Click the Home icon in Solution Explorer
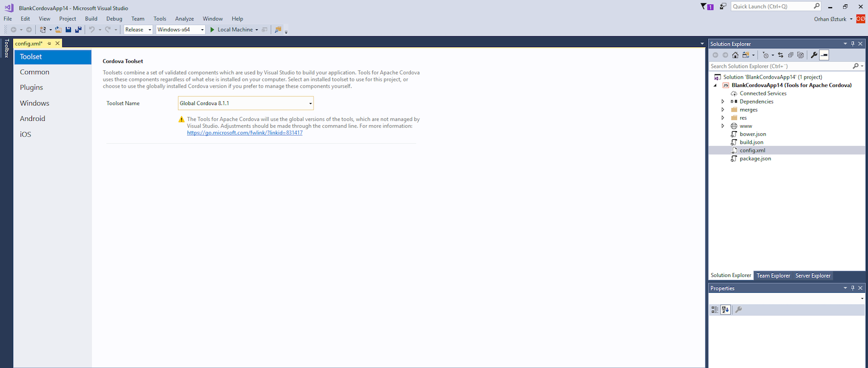Viewport: 868px width, 368px height. pos(735,55)
